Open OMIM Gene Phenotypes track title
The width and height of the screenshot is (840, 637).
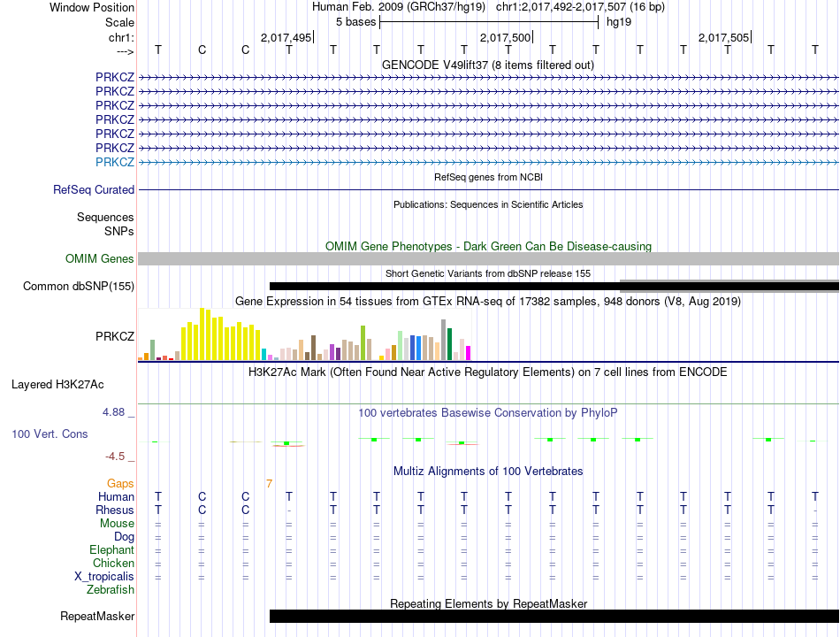point(488,246)
